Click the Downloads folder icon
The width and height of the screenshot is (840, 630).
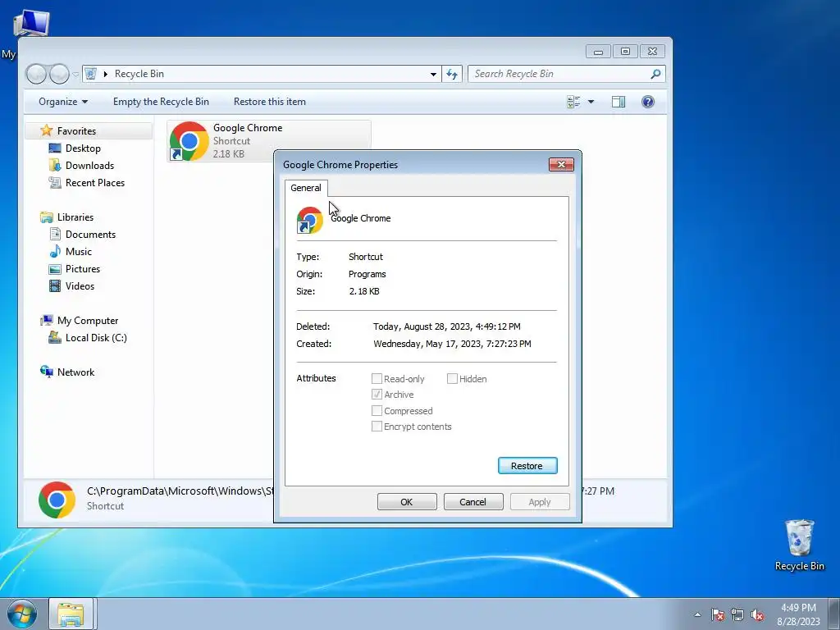(x=55, y=165)
